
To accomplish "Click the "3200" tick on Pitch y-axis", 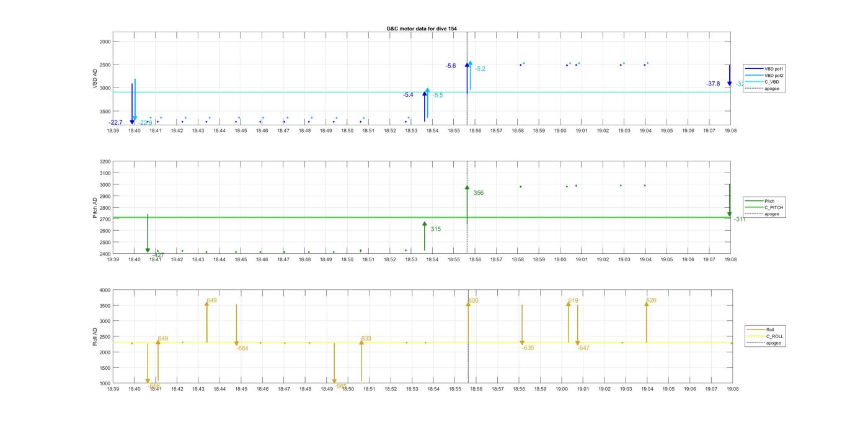I will point(105,161).
